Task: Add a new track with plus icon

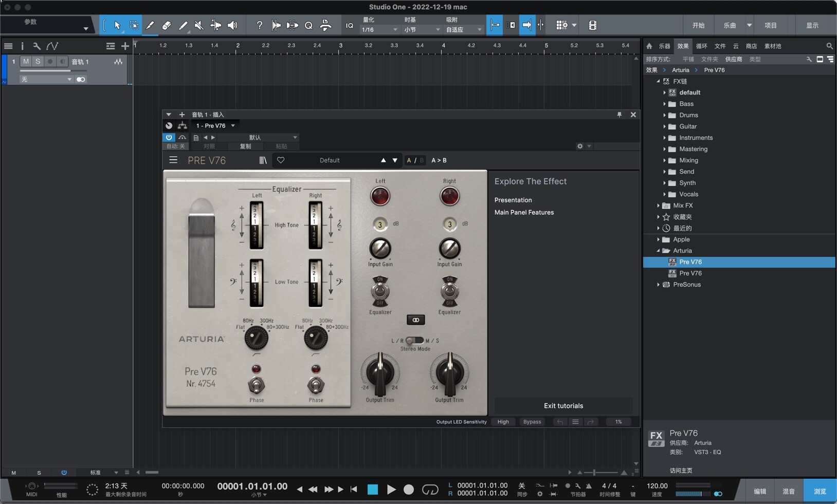Action: click(x=125, y=46)
